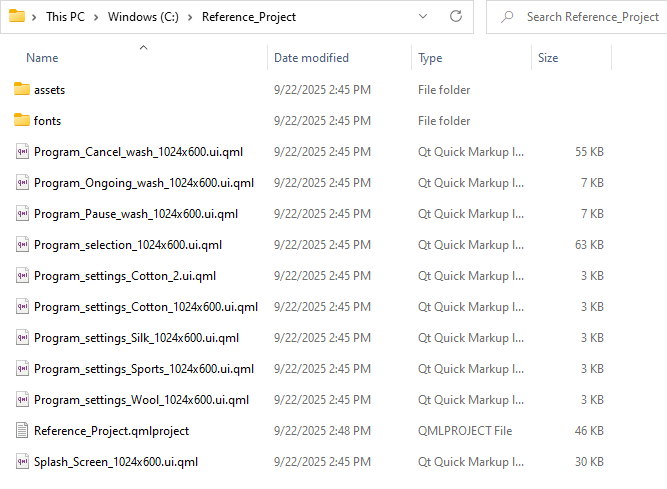Sort files by Name column header
Image resolution: width=667 pixels, height=489 pixels.
point(42,58)
